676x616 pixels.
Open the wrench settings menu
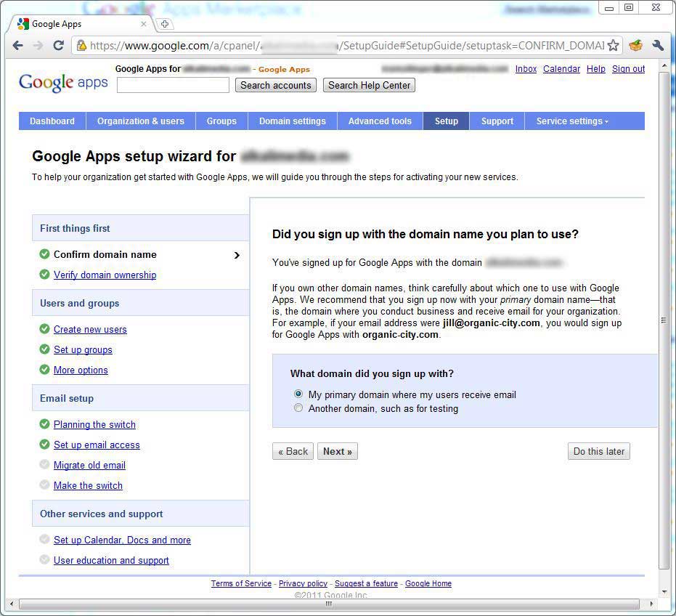pyautogui.click(x=657, y=45)
